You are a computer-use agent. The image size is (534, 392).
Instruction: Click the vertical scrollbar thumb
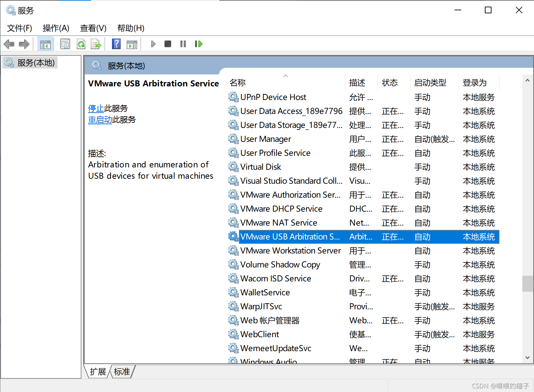point(527,283)
